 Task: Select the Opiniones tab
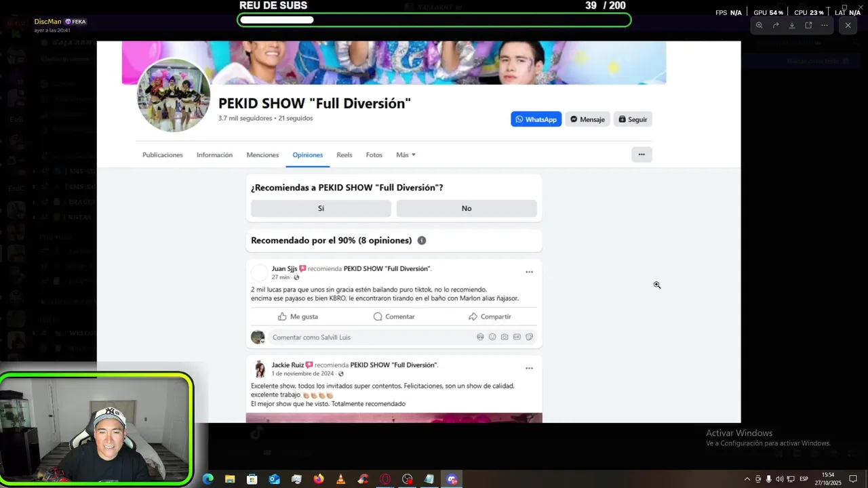(308, 155)
